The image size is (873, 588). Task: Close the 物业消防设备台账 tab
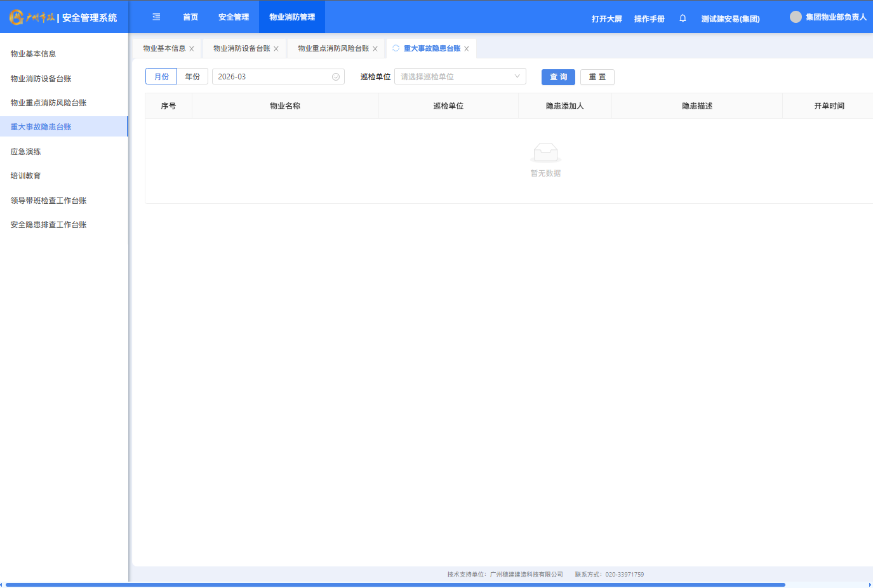[x=276, y=49]
